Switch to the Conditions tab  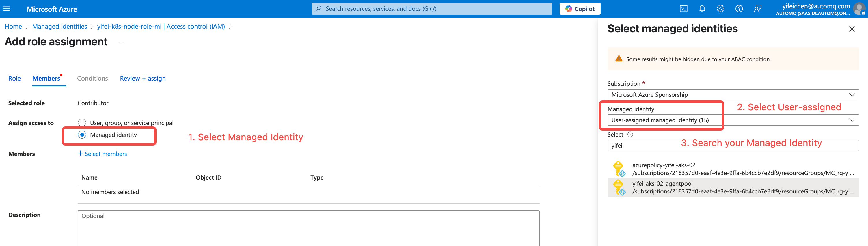click(x=92, y=78)
